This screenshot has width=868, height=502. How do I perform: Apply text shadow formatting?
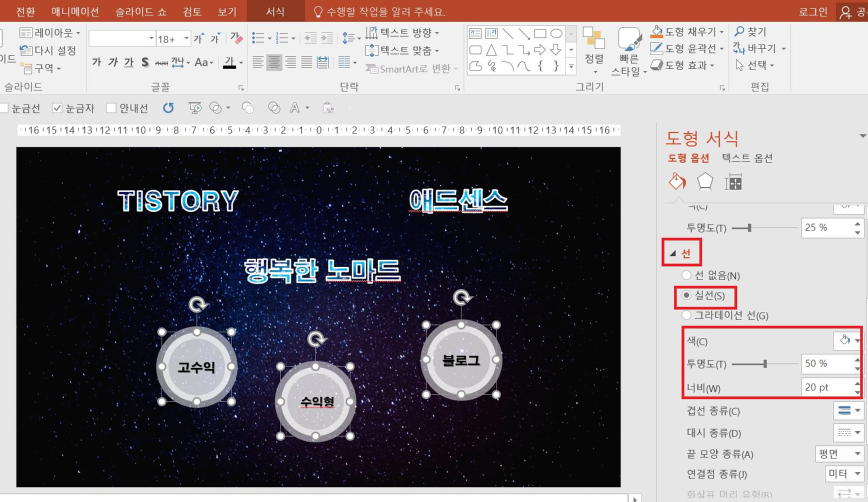pos(145,63)
